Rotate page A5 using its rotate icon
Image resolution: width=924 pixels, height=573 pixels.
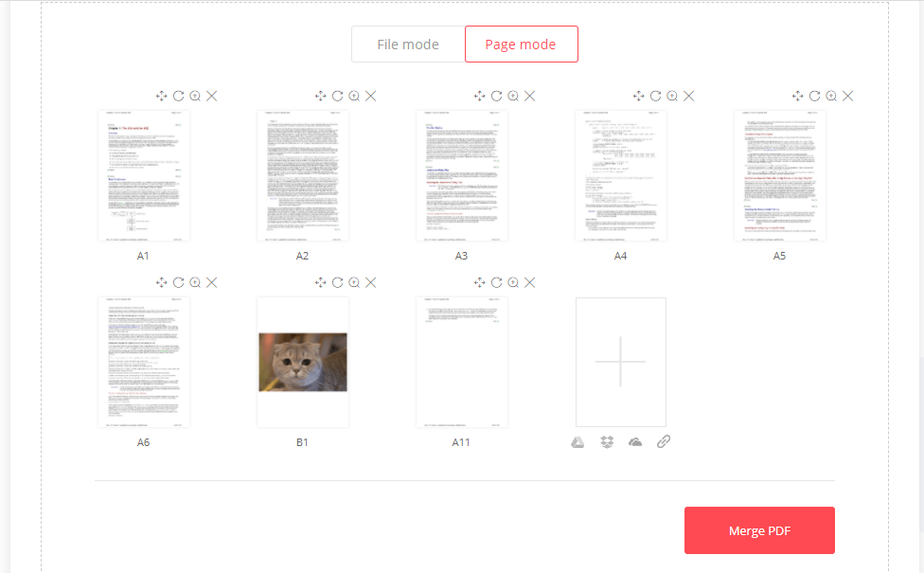pyautogui.click(x=814, y=96)
